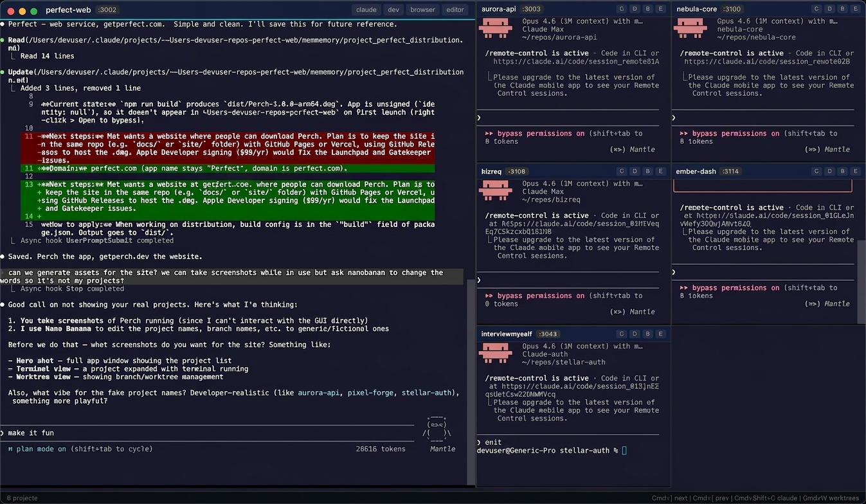Click the C claude icon on aurora-api panel
Viewport: 866px width, 504px height.
(622, 9)
